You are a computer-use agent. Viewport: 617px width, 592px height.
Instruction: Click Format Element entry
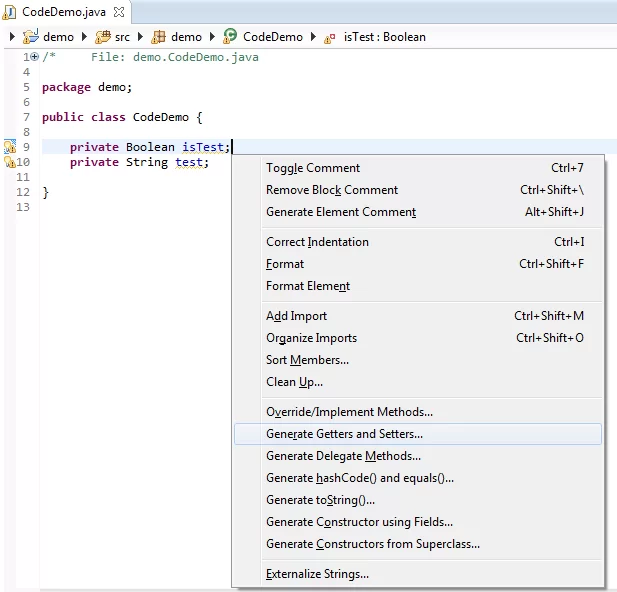417,286
